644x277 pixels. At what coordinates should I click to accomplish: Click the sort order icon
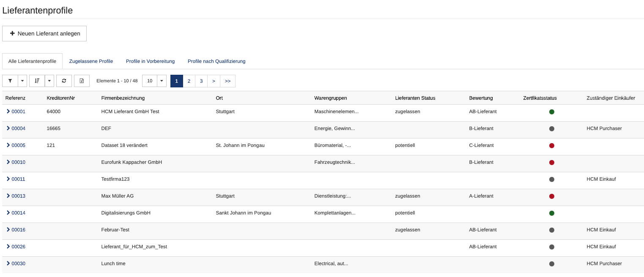[37, 81]
